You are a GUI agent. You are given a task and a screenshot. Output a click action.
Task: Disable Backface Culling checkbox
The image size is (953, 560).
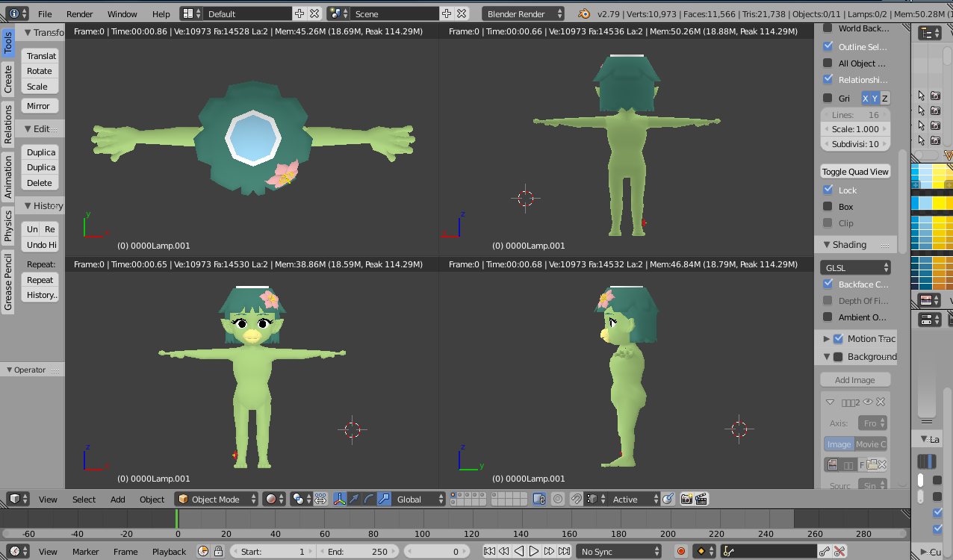pos(828,284)
